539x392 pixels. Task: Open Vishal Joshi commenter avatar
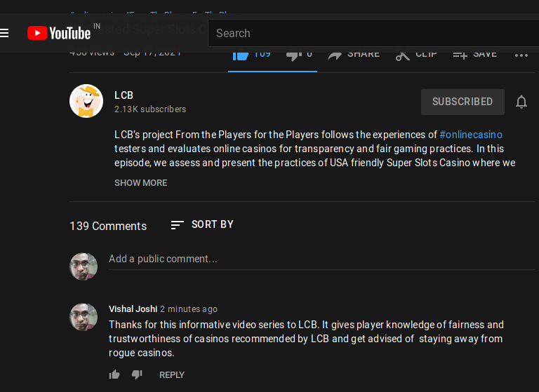coord(84,317)
